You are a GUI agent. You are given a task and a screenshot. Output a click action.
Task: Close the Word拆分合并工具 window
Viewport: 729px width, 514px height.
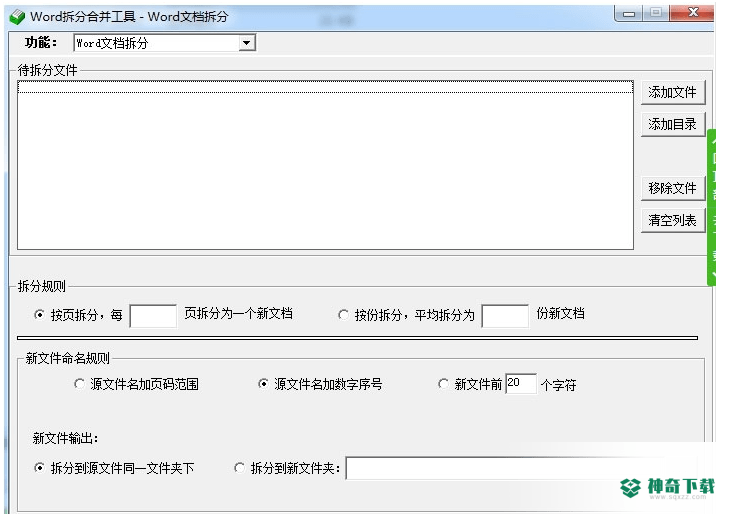[x=692, y=13]
